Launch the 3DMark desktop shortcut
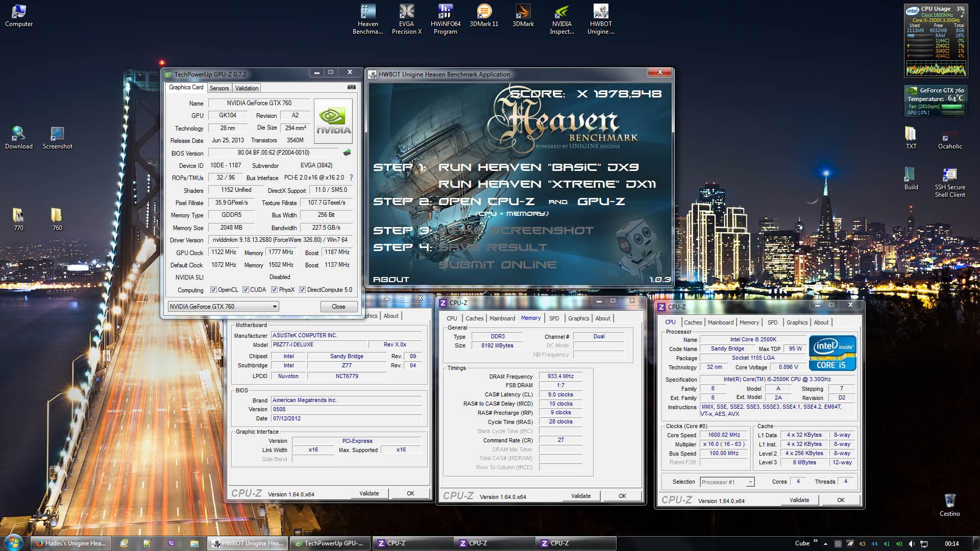This screenshot has width=980, height=551. pyautogui.click(x=523, y=16)
